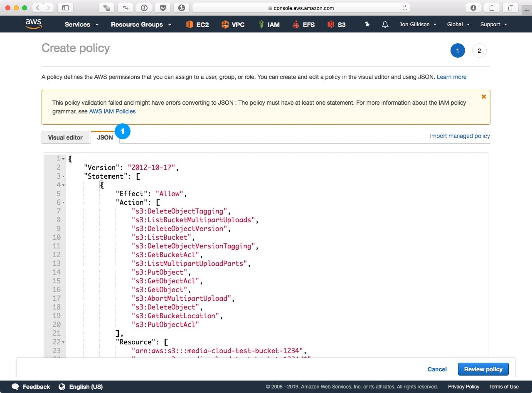532x393 pixels.
Task: Dismiss the policy validation warning
Action: pos(483,96)
